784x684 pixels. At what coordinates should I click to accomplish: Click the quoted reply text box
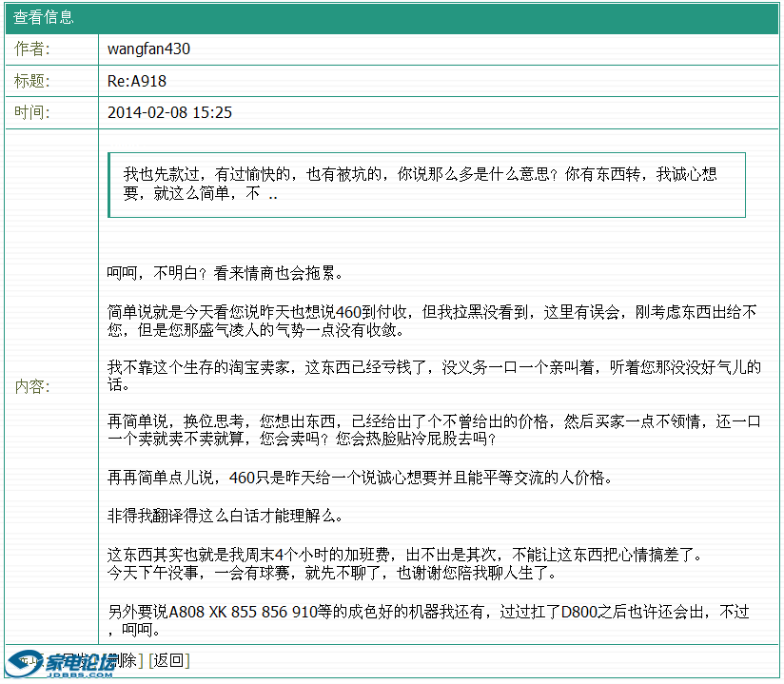click(x=426, y=185)
